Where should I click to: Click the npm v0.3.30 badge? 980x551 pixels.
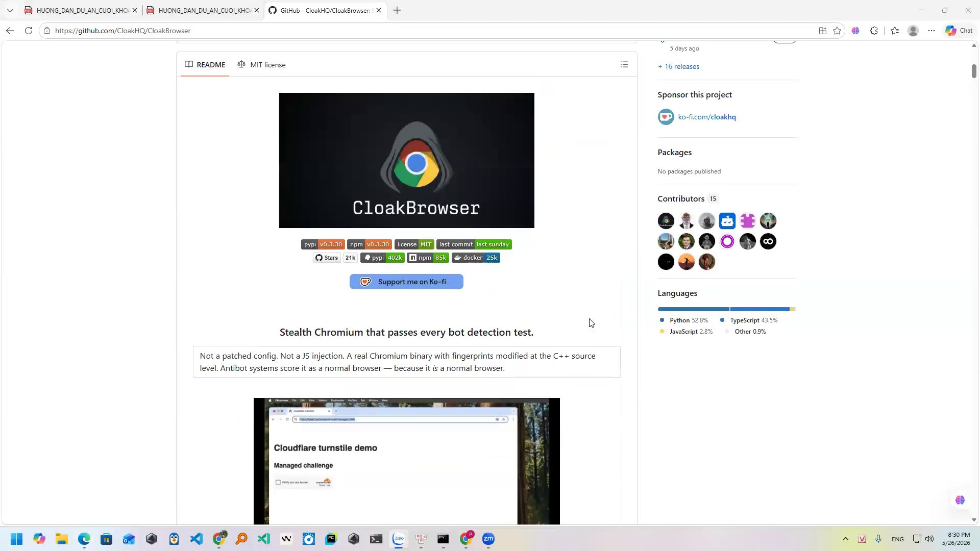tap(370, 244)
